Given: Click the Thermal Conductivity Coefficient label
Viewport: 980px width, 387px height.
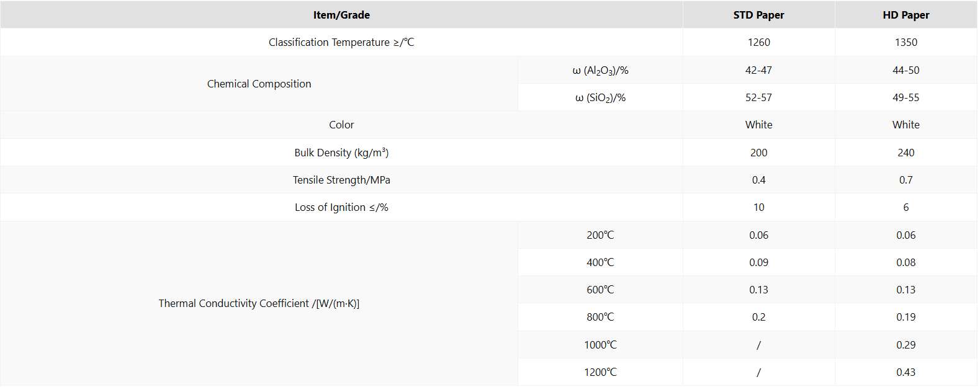Looking at the screenshot, I should 259,303.
